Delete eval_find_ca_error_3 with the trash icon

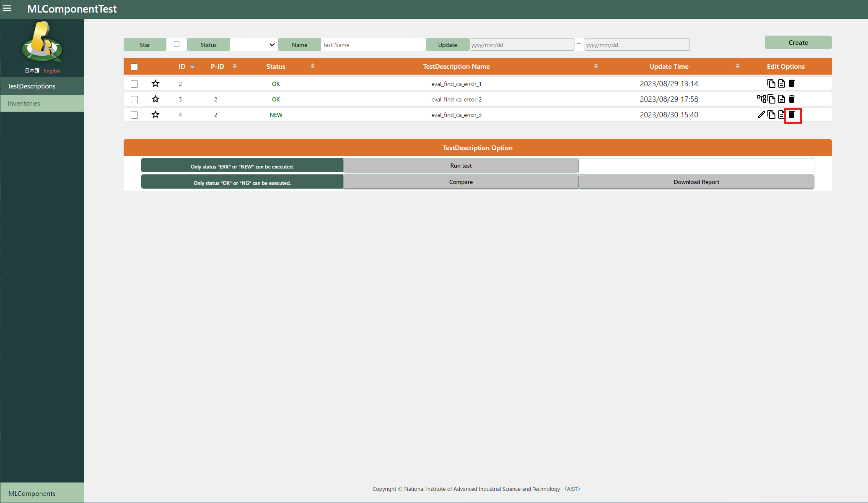click(x=792, y=115)
